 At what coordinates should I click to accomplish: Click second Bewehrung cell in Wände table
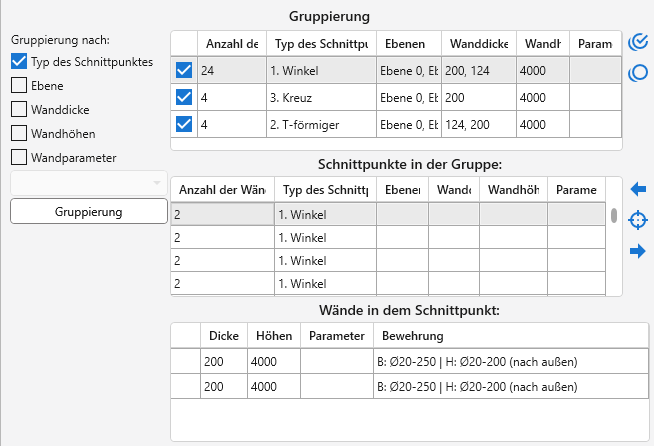point(511,386)
